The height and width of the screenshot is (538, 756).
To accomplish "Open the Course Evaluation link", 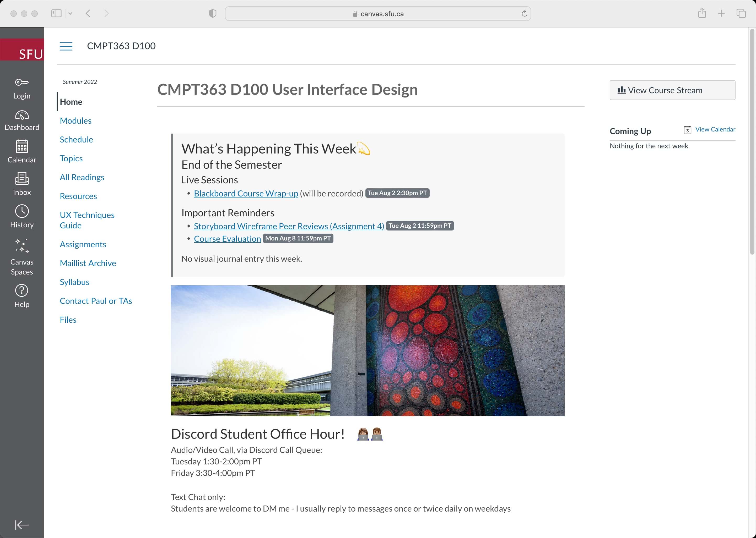I will 227,239.
